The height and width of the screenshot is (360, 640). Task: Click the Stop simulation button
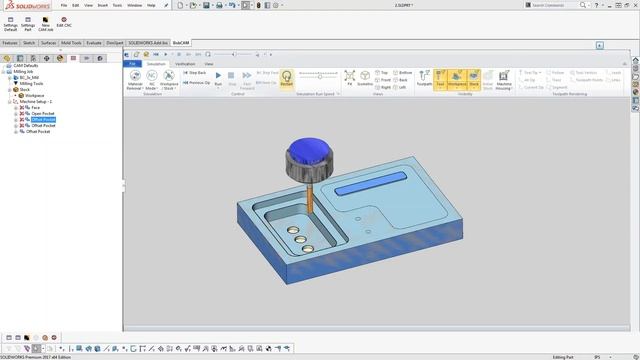(231, 79)
